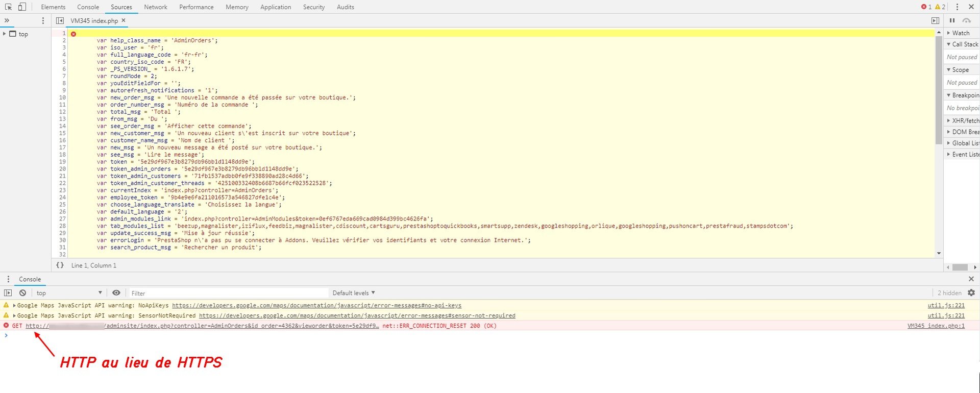Open the Default levels dropdown
This screenshot has height=393, width=980.
tap(354, 293)
